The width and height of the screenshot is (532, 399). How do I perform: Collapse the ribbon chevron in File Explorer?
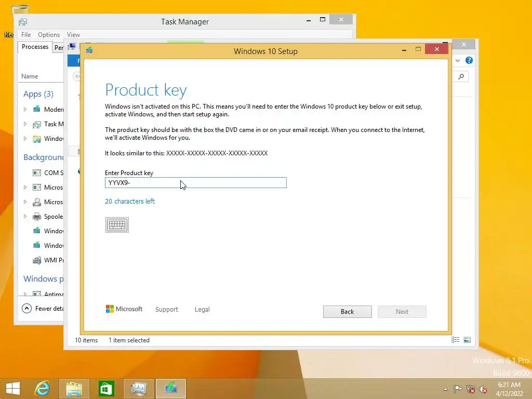click(458, 60)
